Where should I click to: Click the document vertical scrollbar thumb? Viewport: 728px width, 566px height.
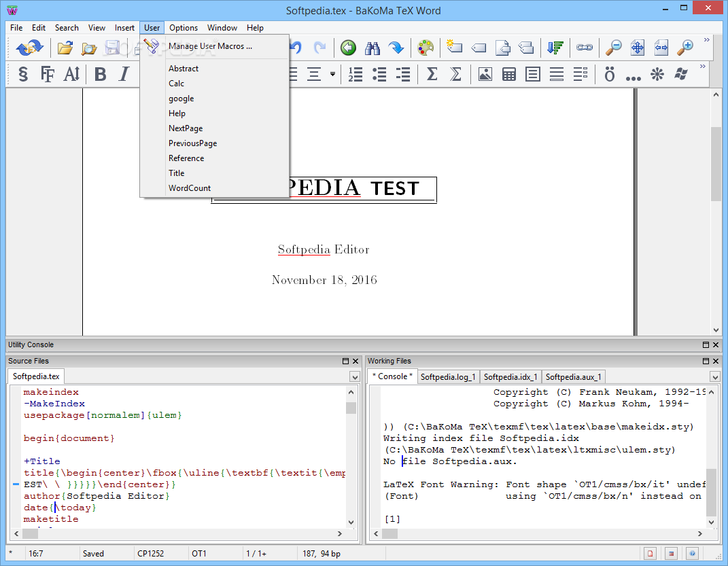point(716,163)
